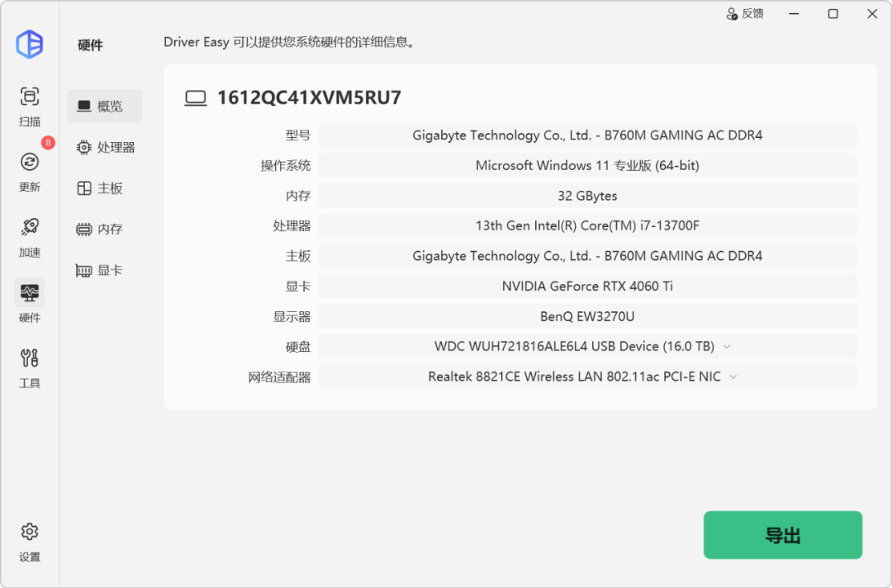Screen dimensions: 892x588
Task: Click the i7-13700F processor value
Action: (x=588, y=225)
